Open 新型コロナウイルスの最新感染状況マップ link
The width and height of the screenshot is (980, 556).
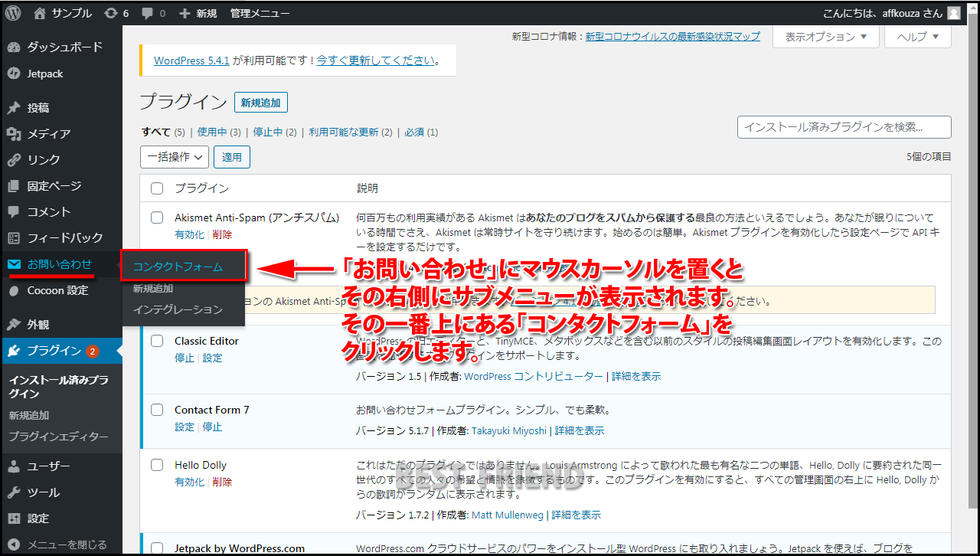pyautogui.click(x=673, y=36)
